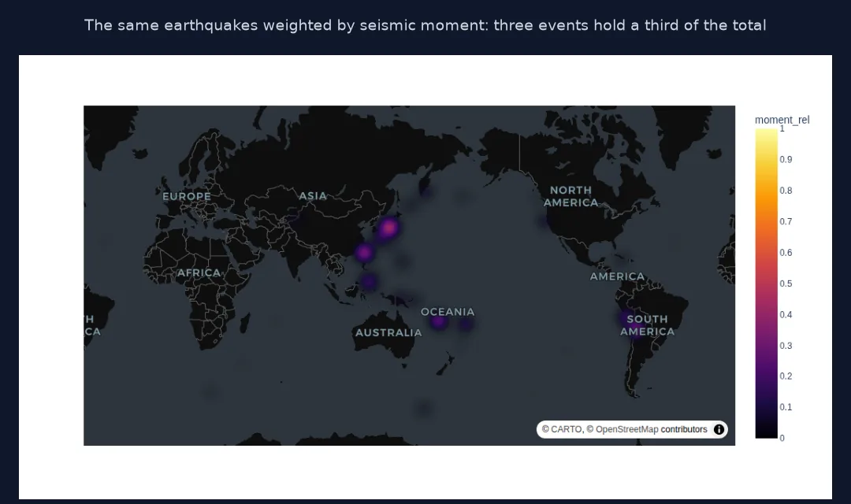Click the EUROPE map label
Image resolution: width=851 pixels, height=504 pixels.
(x=187, y=196)
